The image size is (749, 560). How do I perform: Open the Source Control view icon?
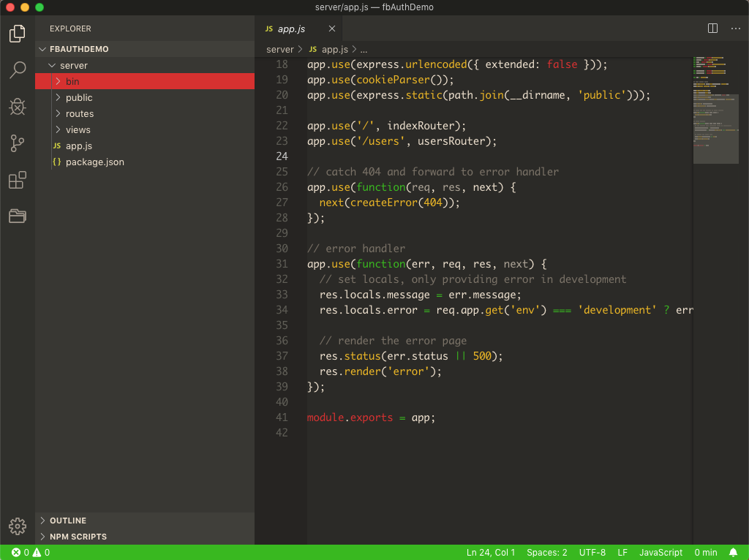tap(18, 143)
